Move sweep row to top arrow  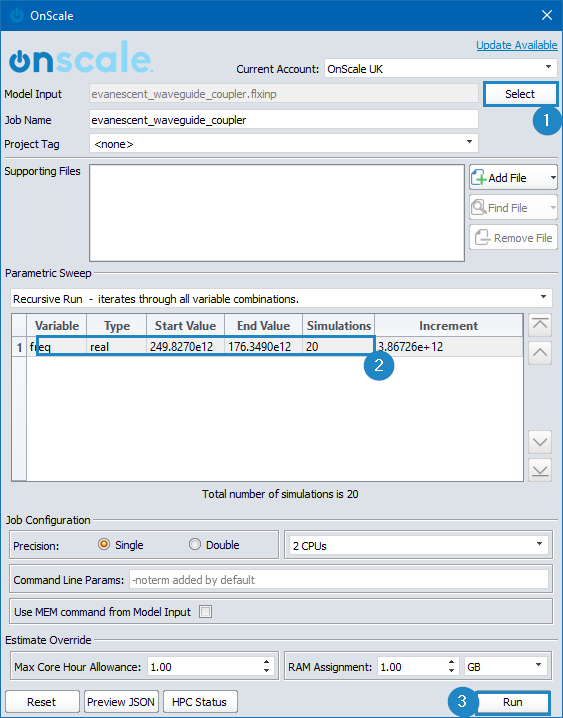(x=540, y=325)
